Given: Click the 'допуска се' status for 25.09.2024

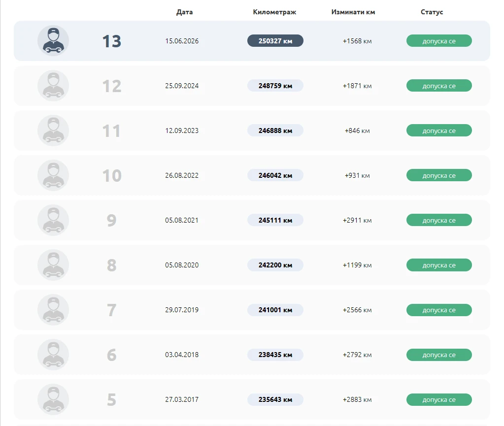Looking at the screenshot, I should [439, 86].
